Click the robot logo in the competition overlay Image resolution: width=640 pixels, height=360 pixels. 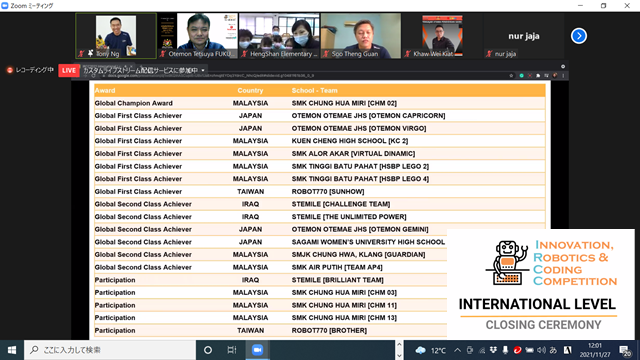(507, 263)
